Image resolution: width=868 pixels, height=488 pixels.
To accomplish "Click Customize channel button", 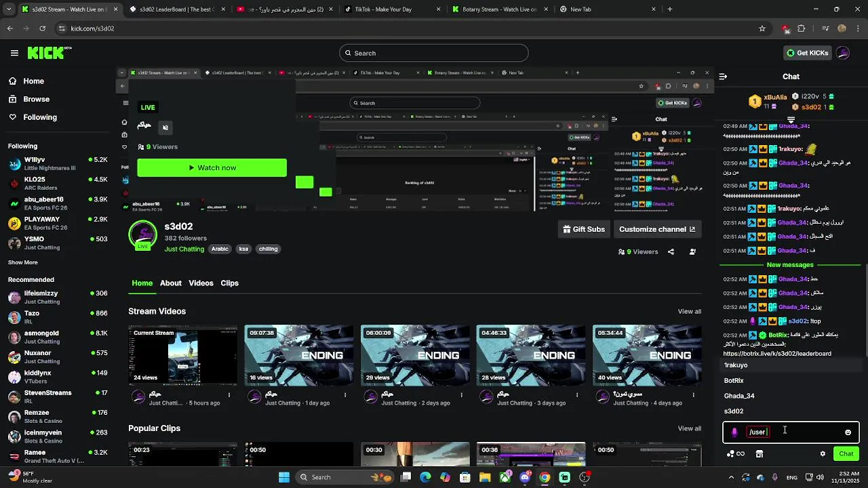I will tap(656, 229).
